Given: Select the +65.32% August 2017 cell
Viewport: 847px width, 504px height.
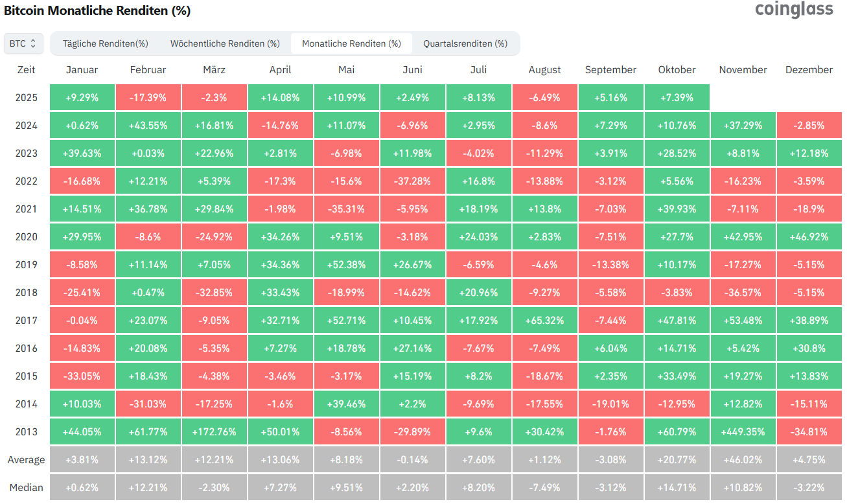Looking at the screenshot, I should point(544,319).
